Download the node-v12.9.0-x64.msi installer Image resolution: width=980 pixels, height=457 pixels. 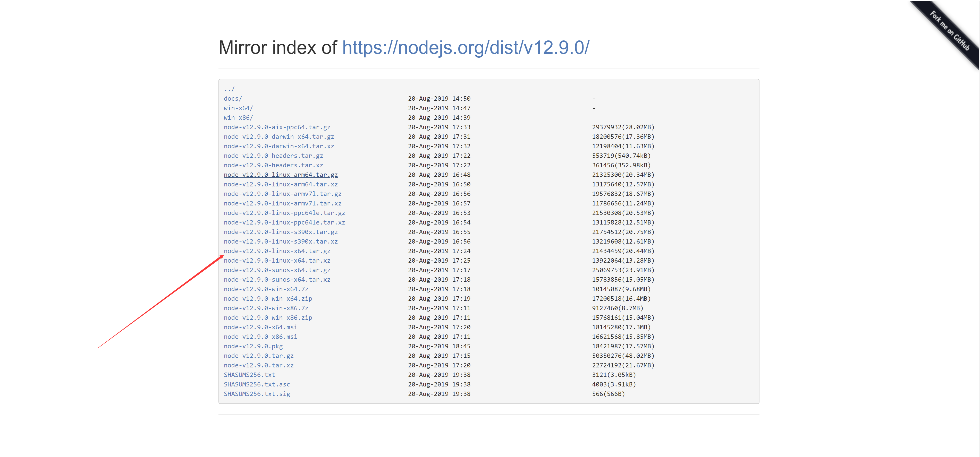click(260, 327)
